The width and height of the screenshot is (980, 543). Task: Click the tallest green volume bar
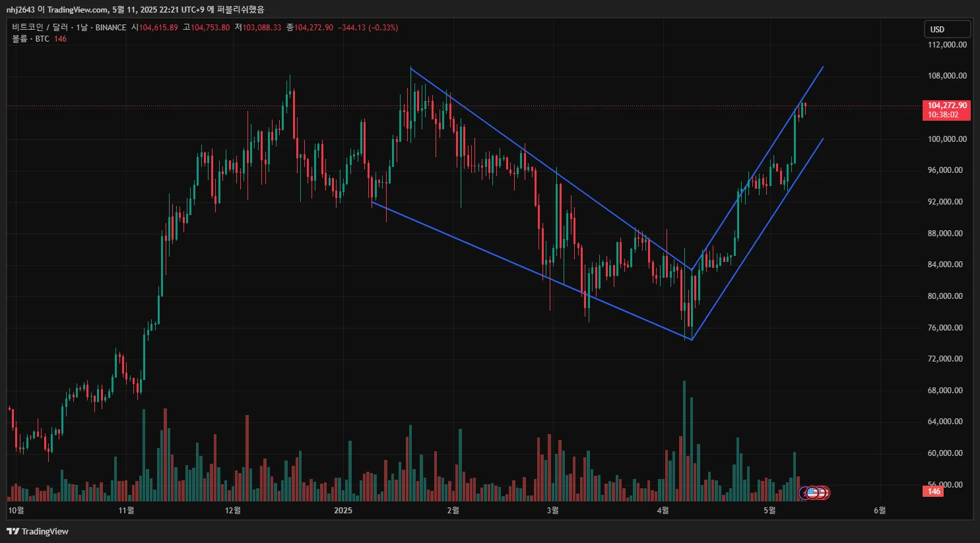[684, 441]
